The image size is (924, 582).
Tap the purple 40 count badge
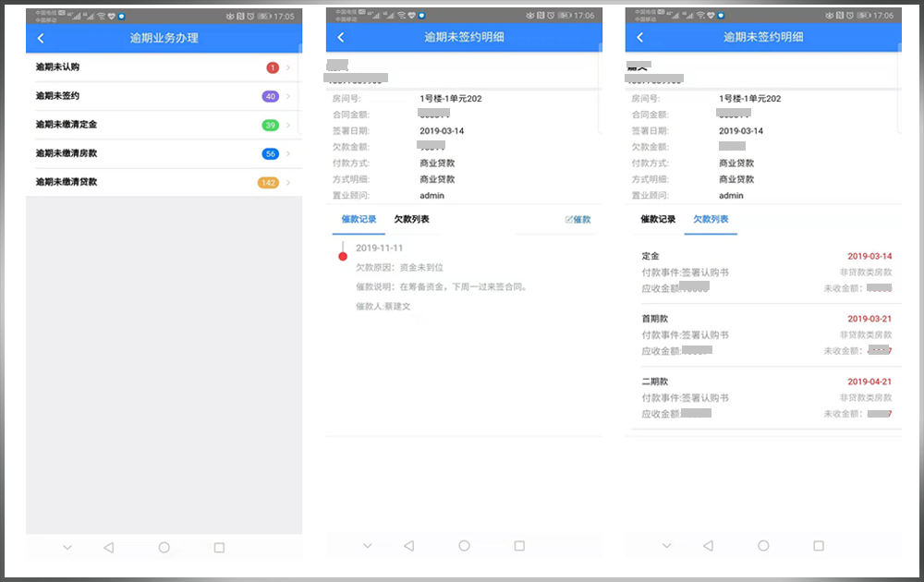tap(270, 96)
